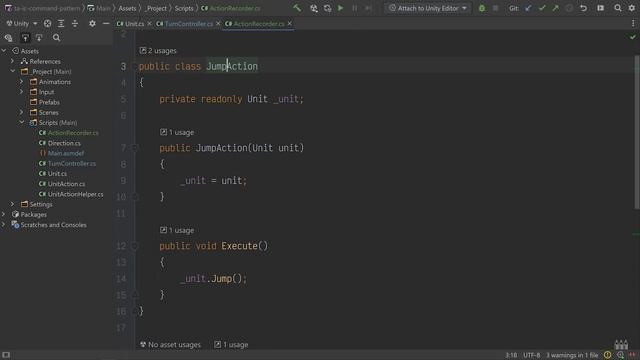Click the Unity pause button in toolbar

pos(354,8)
